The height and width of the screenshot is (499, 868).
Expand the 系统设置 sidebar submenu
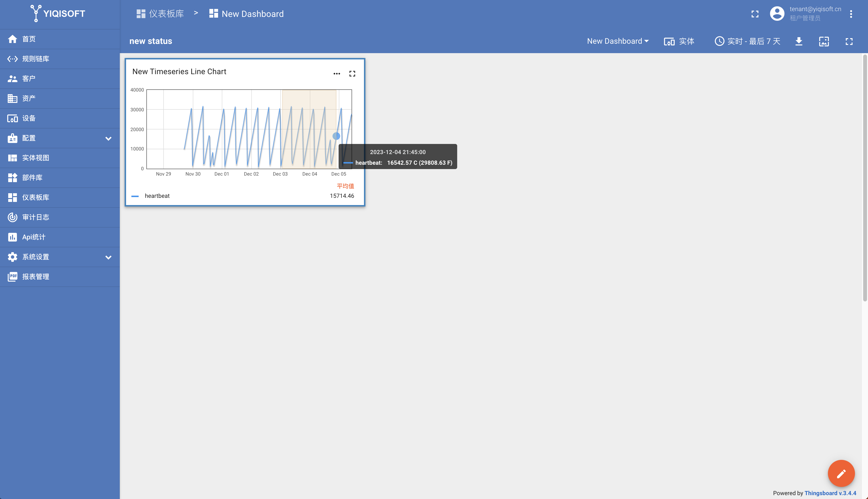(x=108, y=257)
